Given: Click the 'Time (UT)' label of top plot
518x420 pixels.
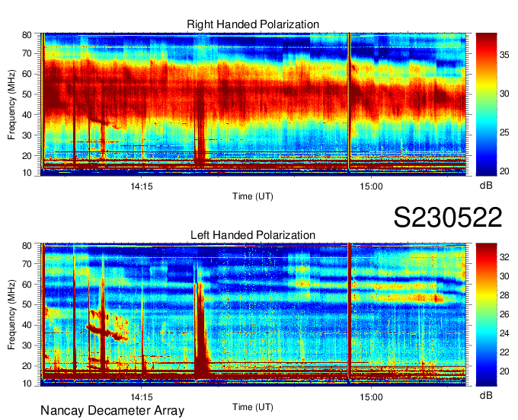Looking at the screenshot, I should 253,196.
